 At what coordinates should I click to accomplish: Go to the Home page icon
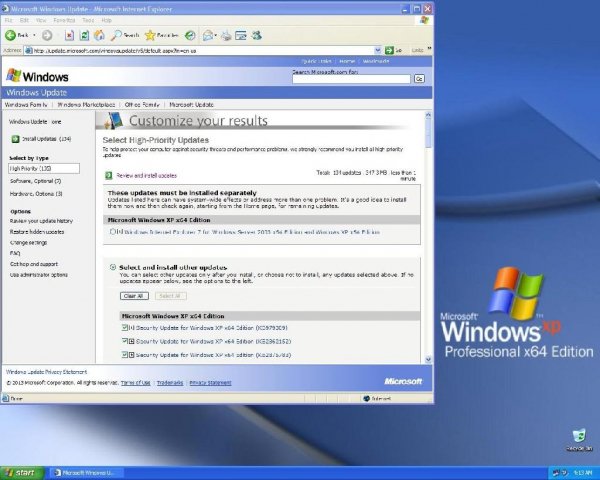click(x=99, y=36)
